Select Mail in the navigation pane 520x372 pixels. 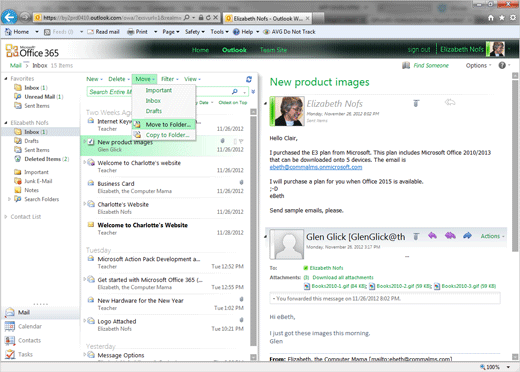(40, 312)
